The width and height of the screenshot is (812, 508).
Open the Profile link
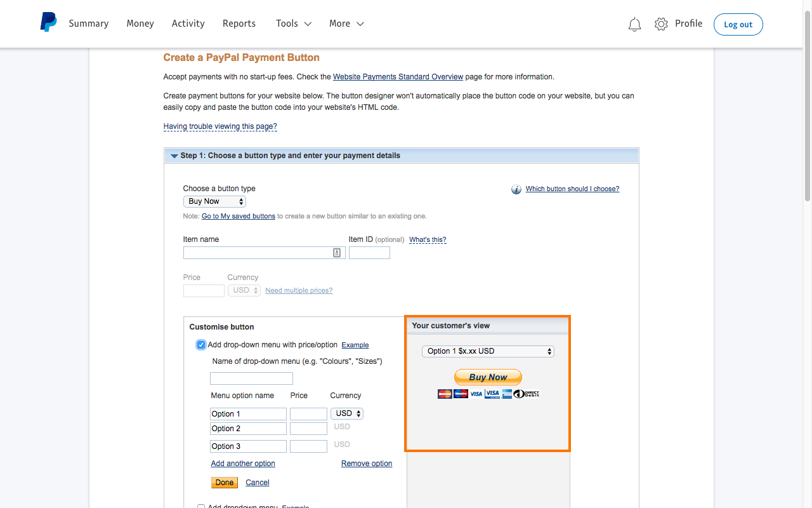pyautogui.click(x=689, y=23)
